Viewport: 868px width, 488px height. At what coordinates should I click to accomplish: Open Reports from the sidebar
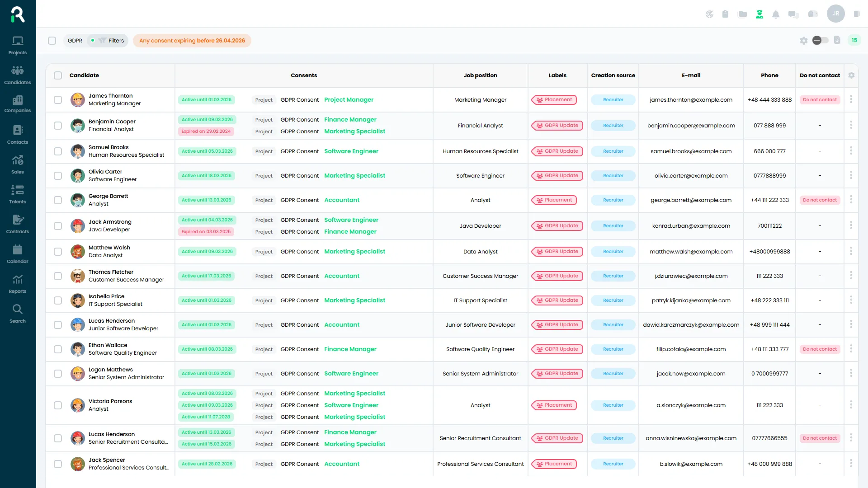click(18, 283)
